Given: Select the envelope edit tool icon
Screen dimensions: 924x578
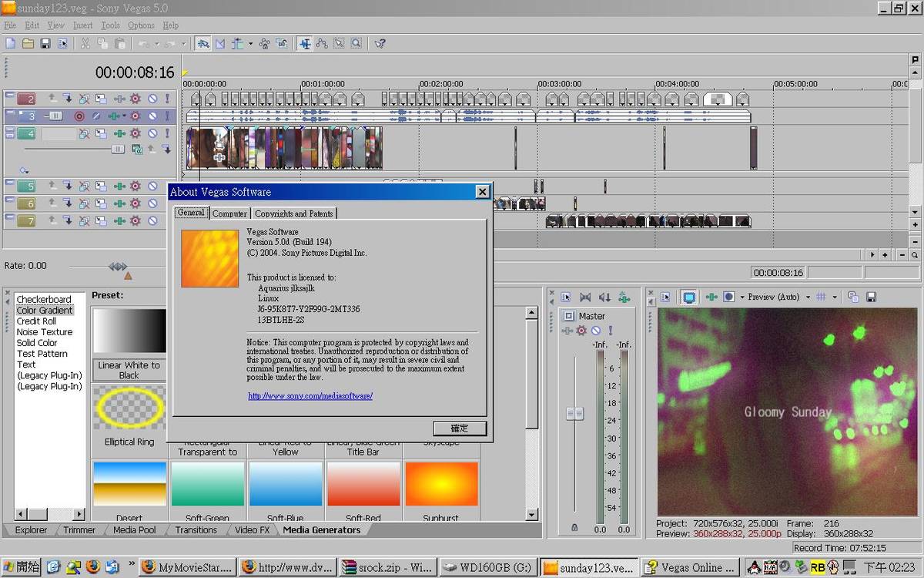Looking at the screenshot, I should [x=322, y=44].
